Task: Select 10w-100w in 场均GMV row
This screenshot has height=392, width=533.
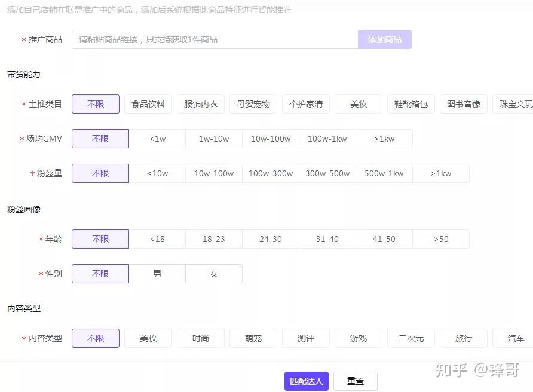Action: pos(271,139)
